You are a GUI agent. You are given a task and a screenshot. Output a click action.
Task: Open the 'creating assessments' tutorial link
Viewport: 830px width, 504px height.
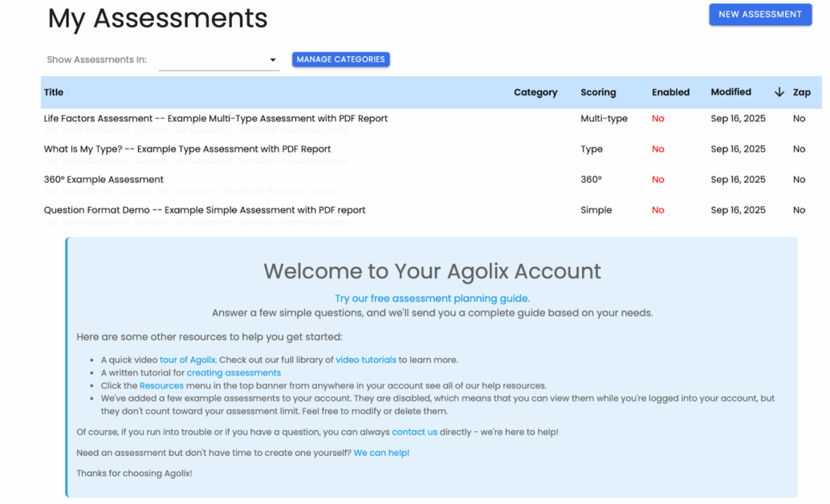(234, 372)
